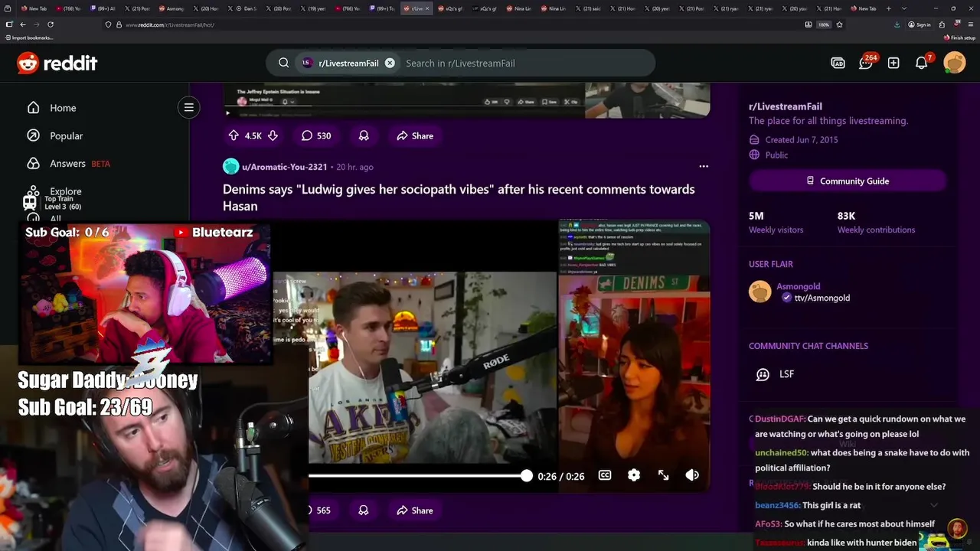Screen dimensions: 980x551
Task: Open the Denims post overflow menu
Action: click(x=704, y=166)
